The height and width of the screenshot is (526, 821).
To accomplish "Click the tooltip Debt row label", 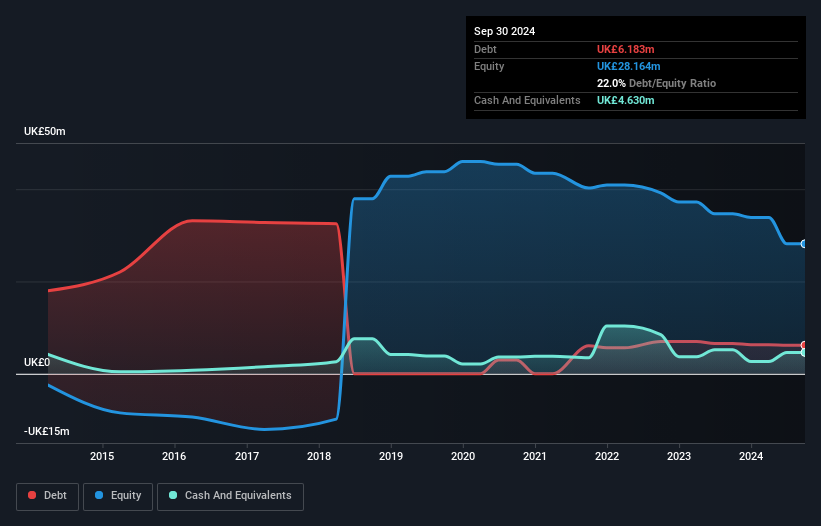I will coord(485,49).
